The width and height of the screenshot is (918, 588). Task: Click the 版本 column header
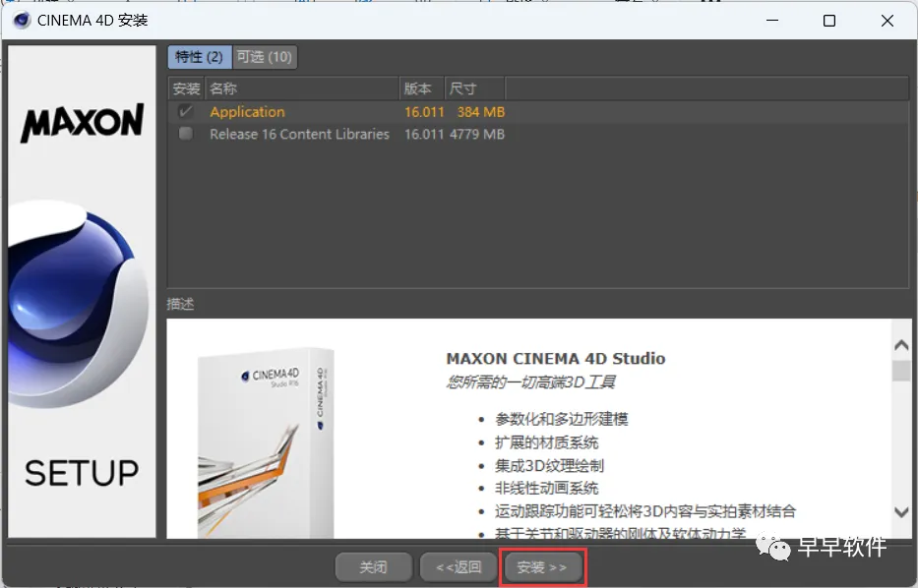pyautogui.click(x=421, y=88)
